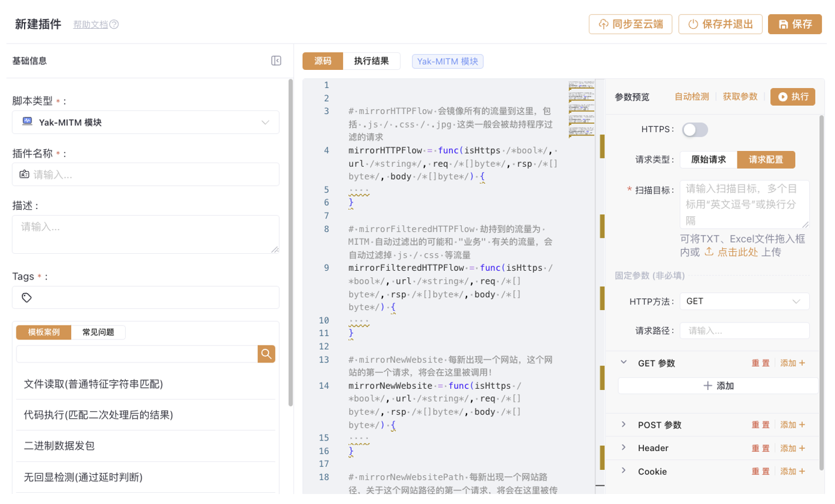Focus the 请求路径 input field
Image resolution: width=835 pixels, height=504 pixels.
[x=745, y=331]
